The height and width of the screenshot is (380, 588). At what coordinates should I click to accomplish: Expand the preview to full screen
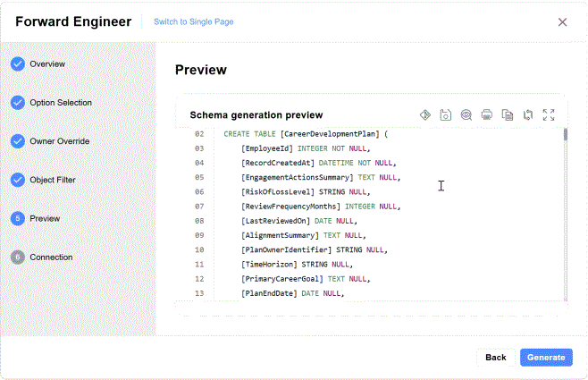click(x=549, y=114)
